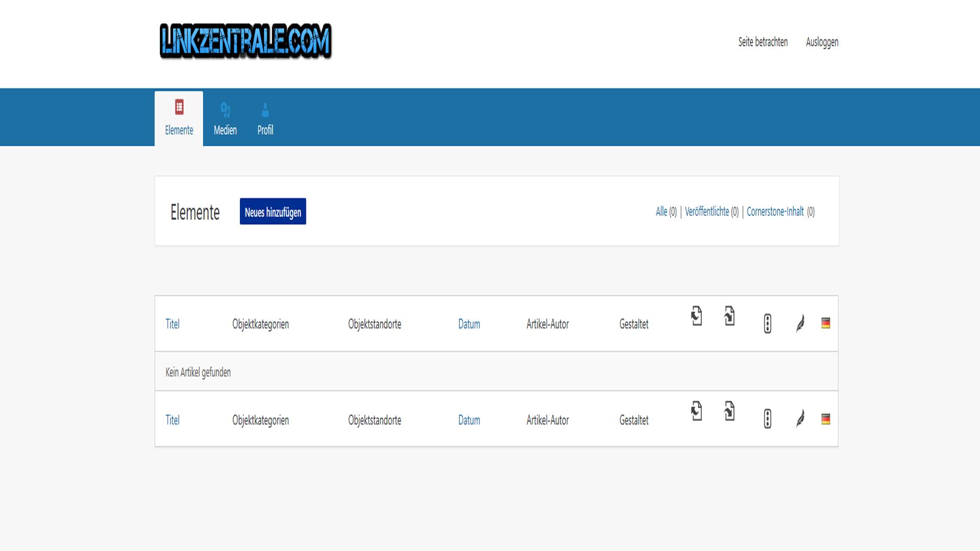Sort by Datum in footer row
The height and width of the screenshot is (551, 980).
[x=469, y=420]
